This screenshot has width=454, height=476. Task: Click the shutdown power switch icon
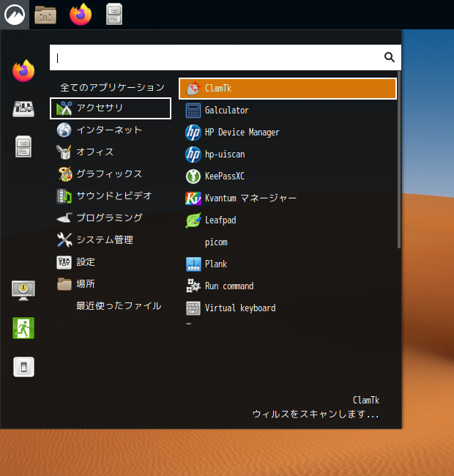click(23, 367)
